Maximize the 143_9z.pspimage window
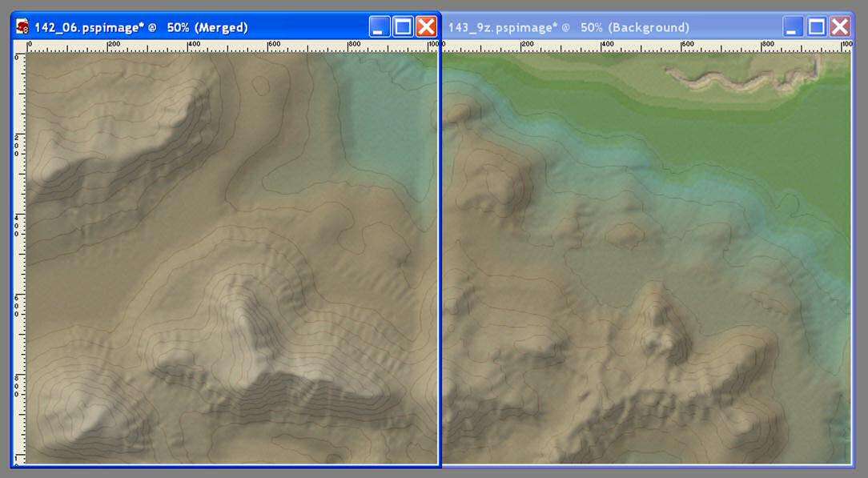This screenshot has width=868, height=478. point(817,26)
